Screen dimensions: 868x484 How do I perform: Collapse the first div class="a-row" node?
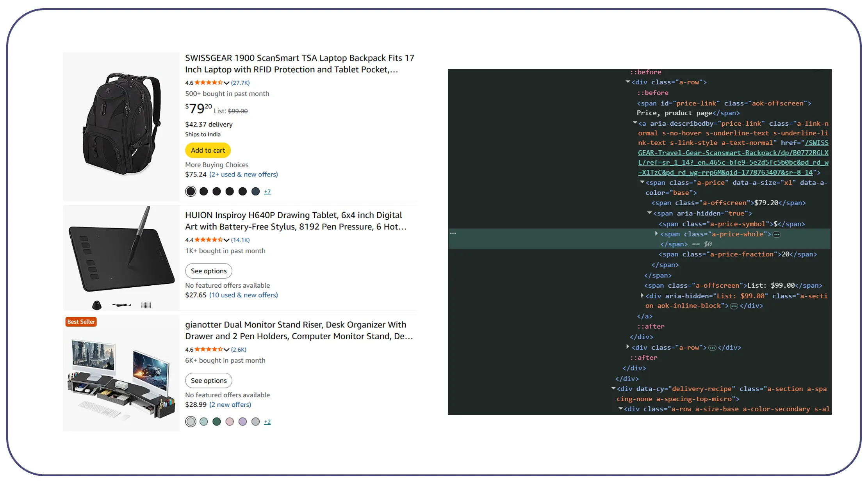(628, 82)
